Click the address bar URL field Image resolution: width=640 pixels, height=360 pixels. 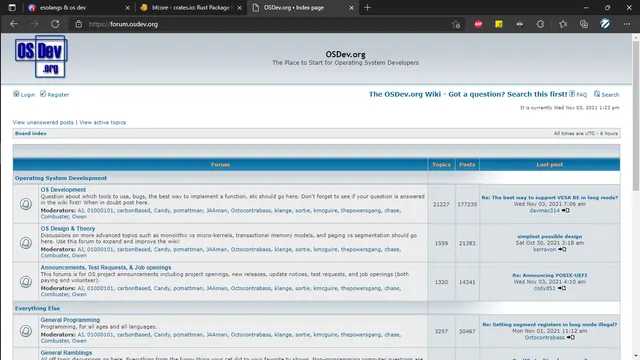(261, 24)
